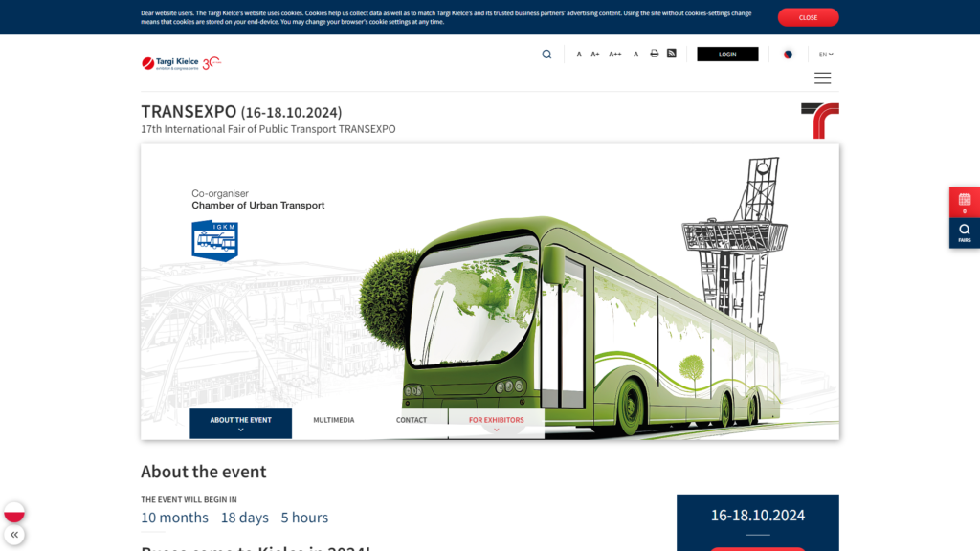Close the cookie notice banner
The image size is (980, 551).
(x=808, y=17)
